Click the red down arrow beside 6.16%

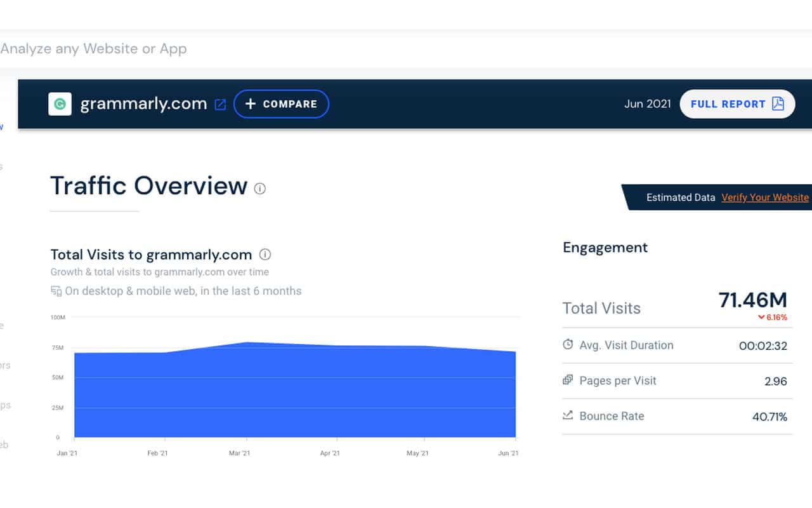[761, 317]
